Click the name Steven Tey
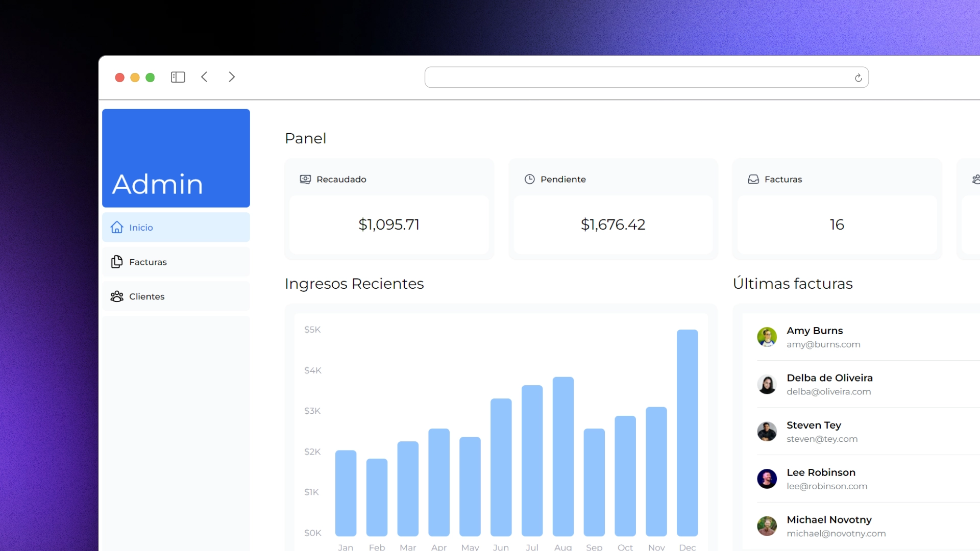Screen dimensions: 980x551 click(x=814, y=425)
